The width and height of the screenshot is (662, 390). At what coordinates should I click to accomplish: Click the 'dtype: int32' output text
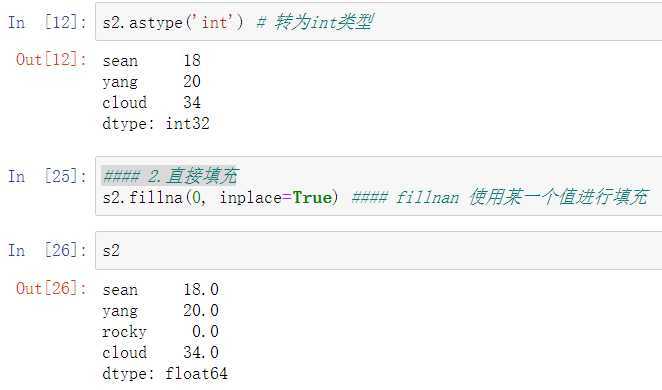156,124
